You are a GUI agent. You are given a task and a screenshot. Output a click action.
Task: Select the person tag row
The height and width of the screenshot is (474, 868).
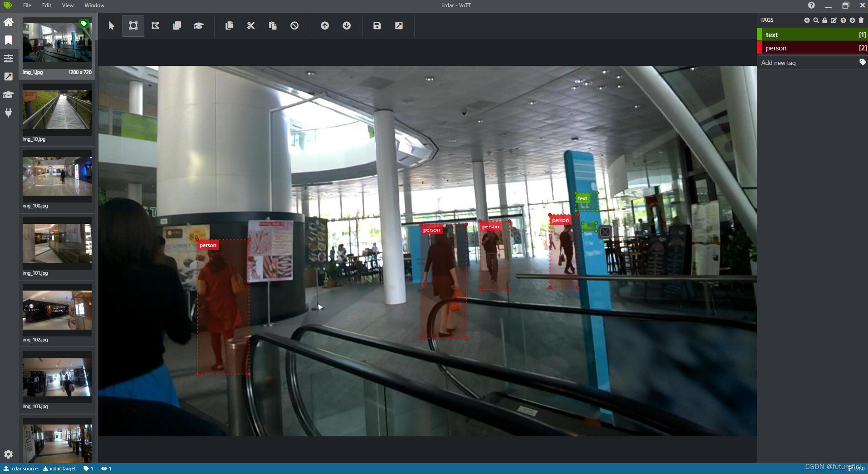[812, 48]
